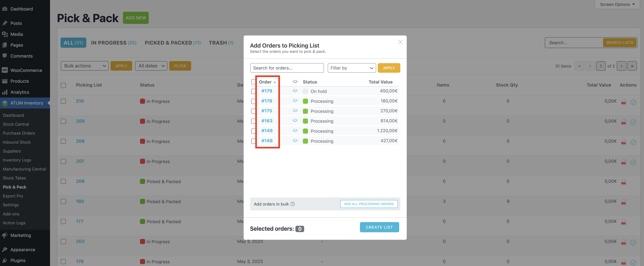This screenshot has width=644, height=266.
Task: Open the PDF icon for picking list 177
Action: [623, 222]
